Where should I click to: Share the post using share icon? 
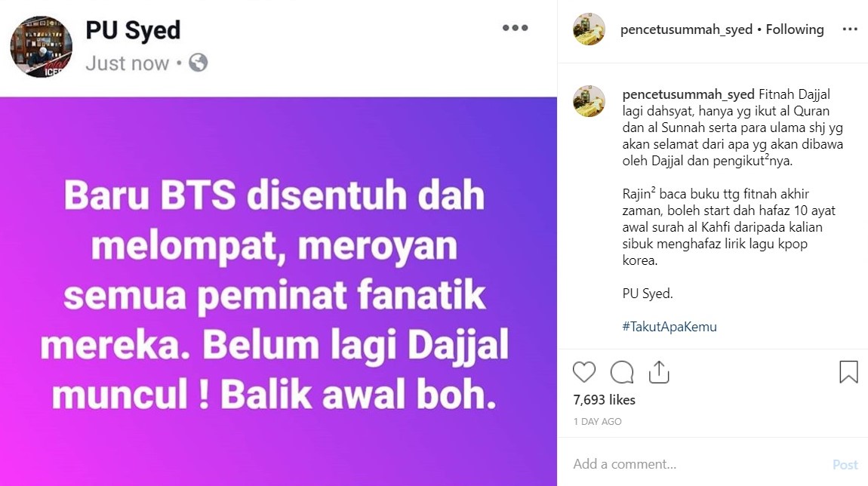point(659,372)
